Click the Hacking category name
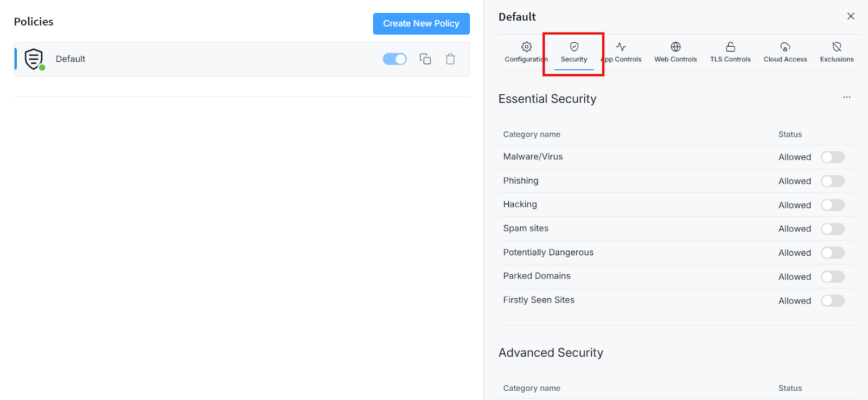 520,204
